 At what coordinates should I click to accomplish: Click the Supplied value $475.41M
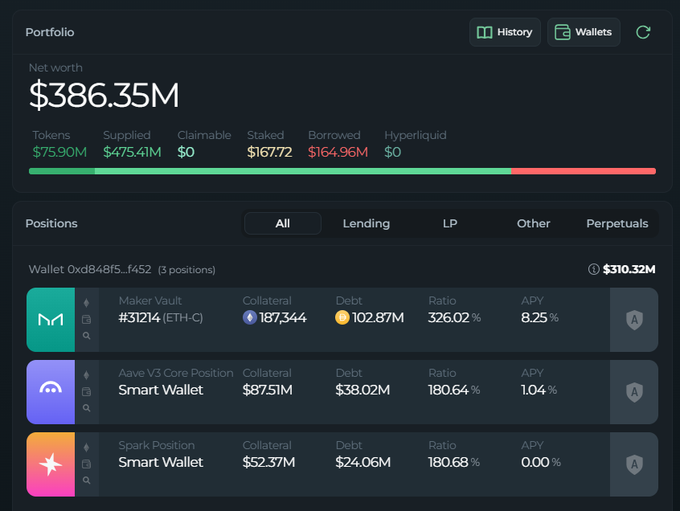132,152
